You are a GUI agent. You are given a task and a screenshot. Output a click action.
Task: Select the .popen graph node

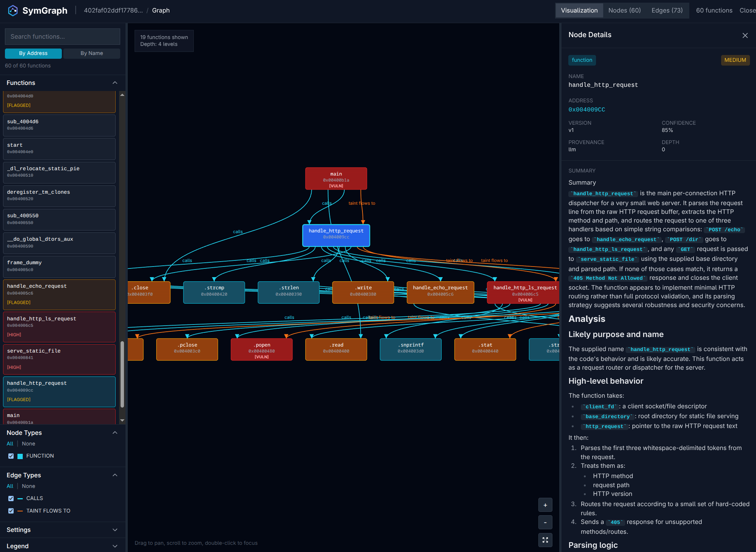261,349
